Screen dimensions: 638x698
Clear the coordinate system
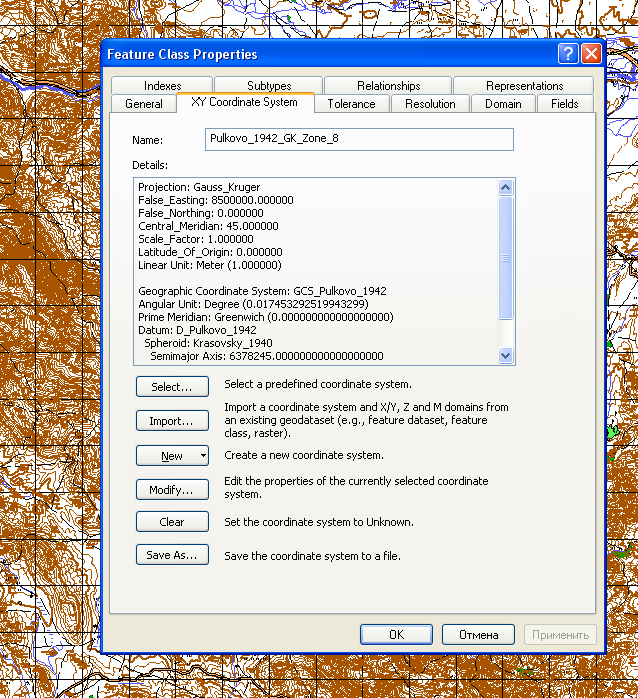tap(172, 522)
